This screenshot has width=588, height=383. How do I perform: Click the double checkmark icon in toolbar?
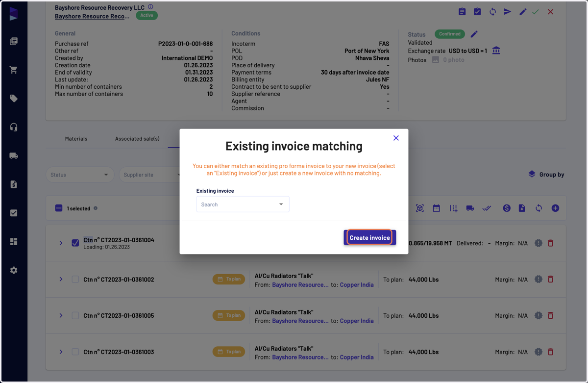click(487, 208)
